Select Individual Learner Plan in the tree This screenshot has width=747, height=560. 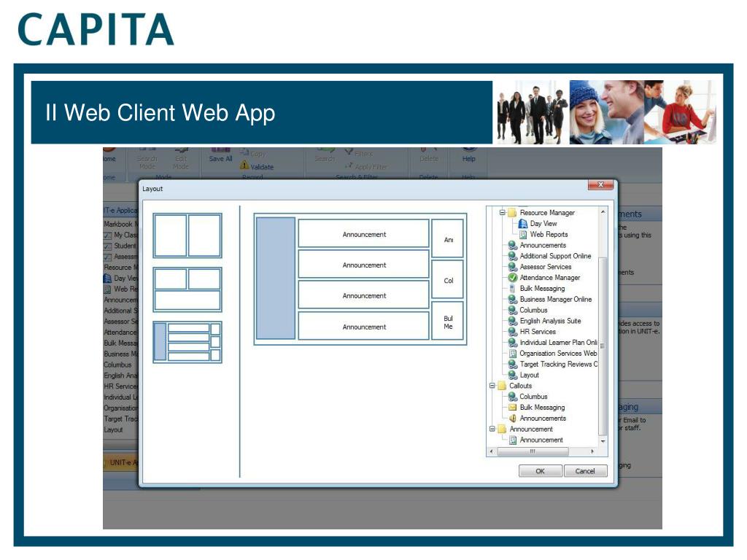pos(558,343)
